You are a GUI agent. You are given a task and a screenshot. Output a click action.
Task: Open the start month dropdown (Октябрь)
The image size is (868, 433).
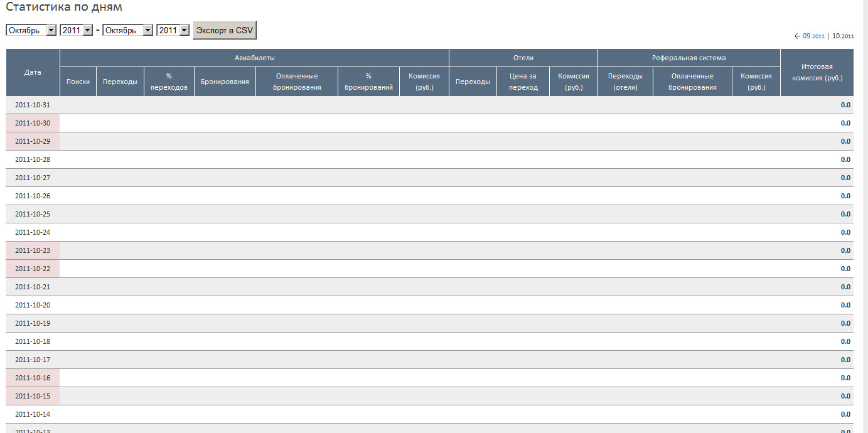[x=31, y=30]
